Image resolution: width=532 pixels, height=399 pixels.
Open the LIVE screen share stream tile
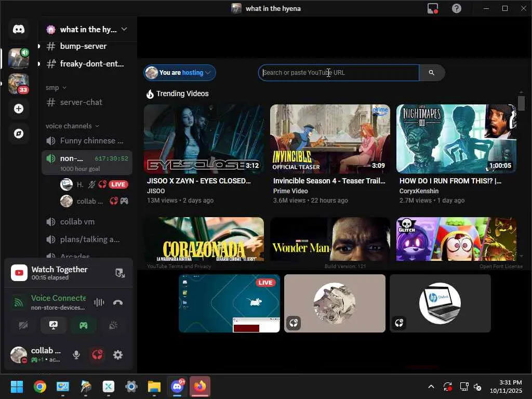[229, 303]
